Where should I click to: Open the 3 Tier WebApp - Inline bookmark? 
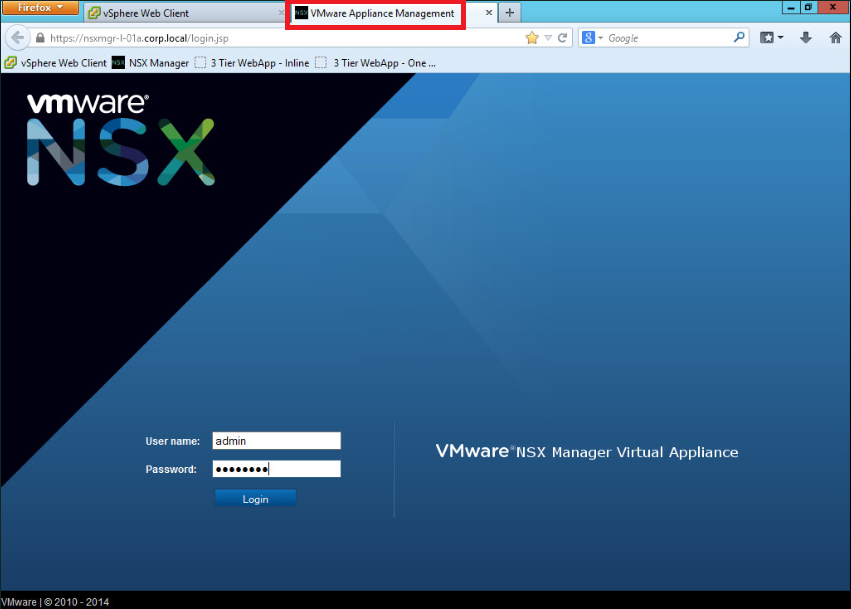pyautogui.click(x=252, y=63)
